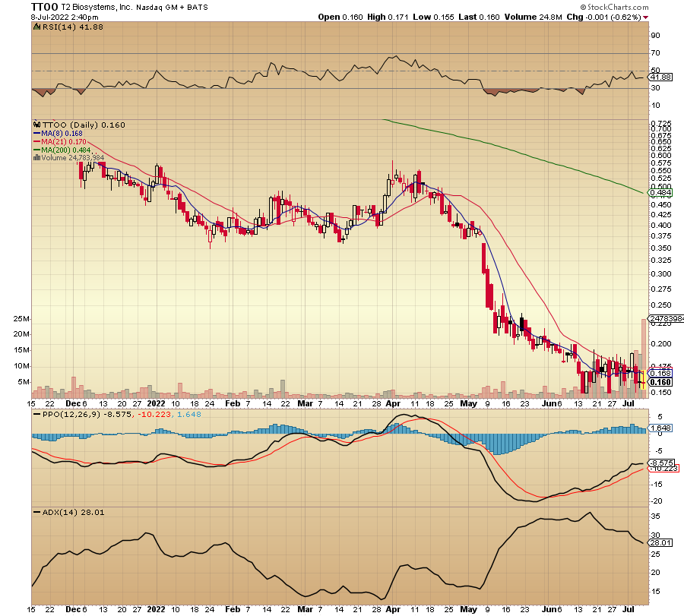Click the 0.200 price axis label

pyautogui.click(x=661, y=344)
